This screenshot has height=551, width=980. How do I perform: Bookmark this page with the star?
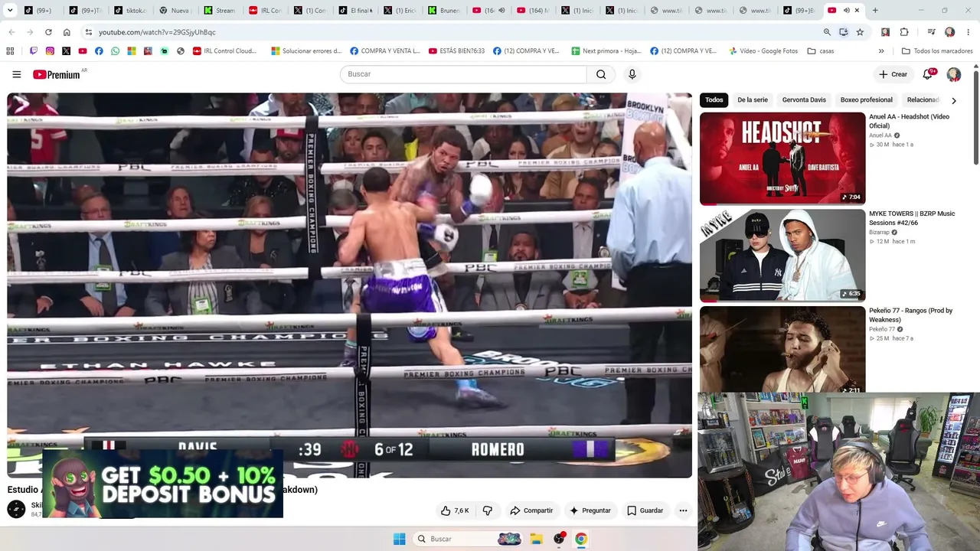point(860,32)
